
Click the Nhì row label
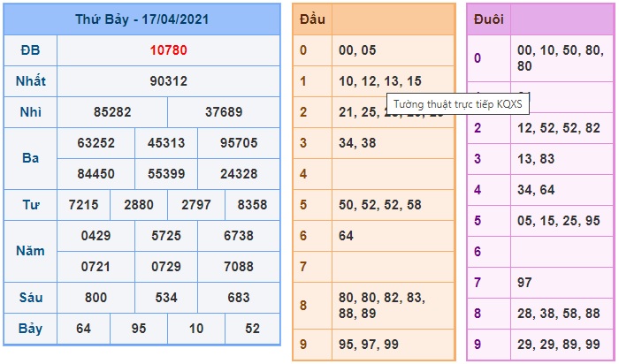[30, 112]
